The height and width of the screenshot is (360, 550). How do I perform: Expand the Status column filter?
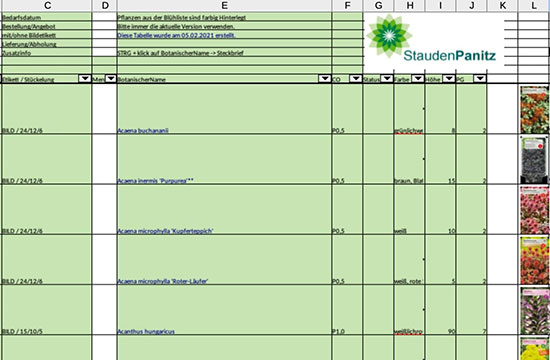coord(387,79)
